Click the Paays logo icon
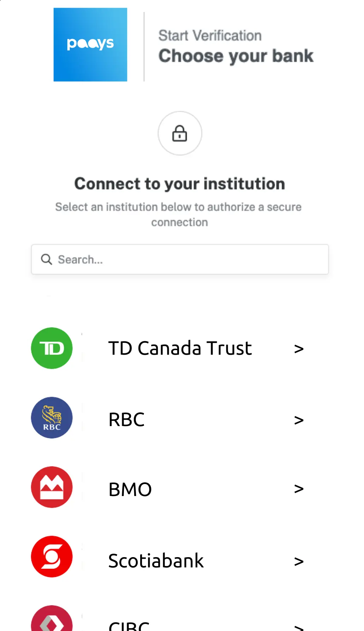The height and width of the screenshot is (631, 364). click(90, 44)
